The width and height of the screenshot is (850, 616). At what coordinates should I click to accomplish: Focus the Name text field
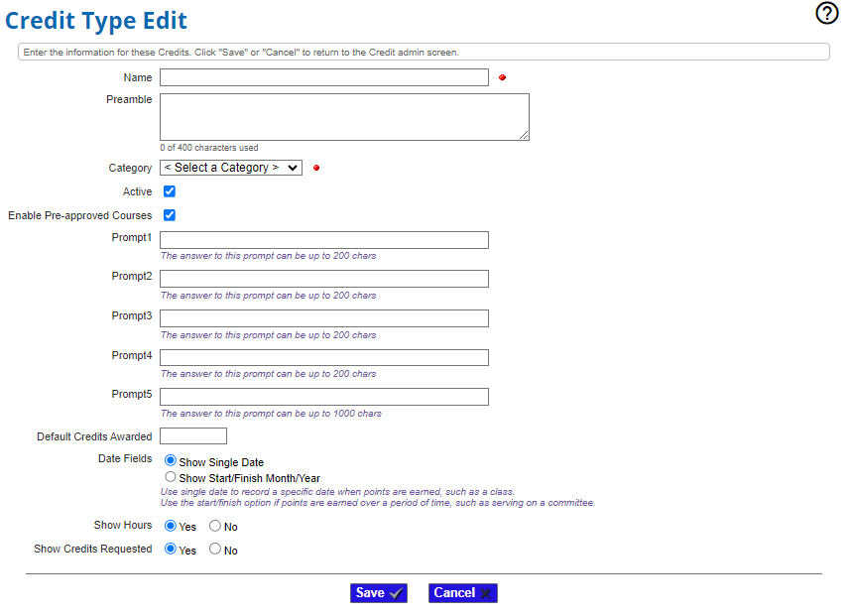(323, 77)
